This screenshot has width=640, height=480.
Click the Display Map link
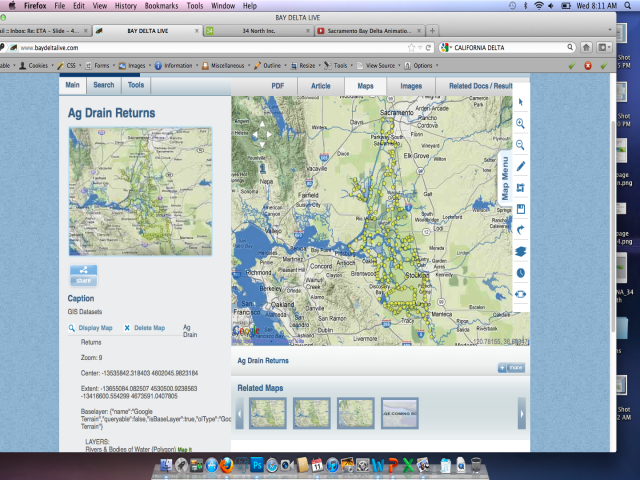[x=90, y=328]
